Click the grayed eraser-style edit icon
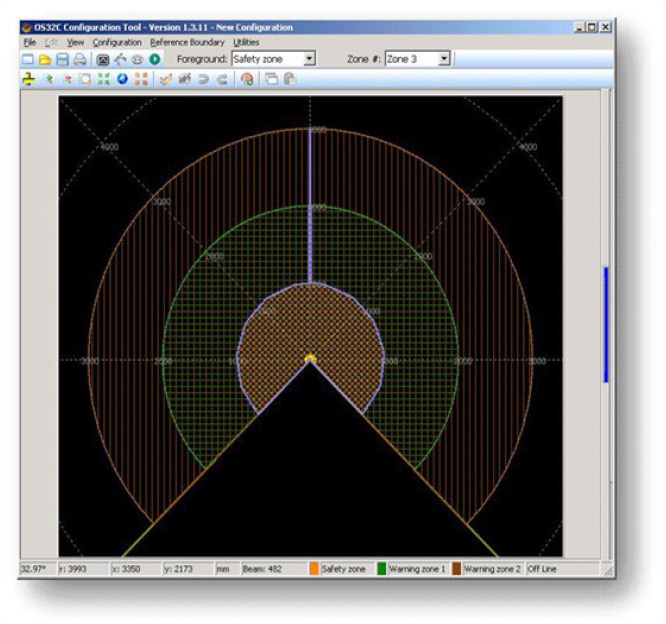Viewport: 666px width, 624px height. coord(184,79)
